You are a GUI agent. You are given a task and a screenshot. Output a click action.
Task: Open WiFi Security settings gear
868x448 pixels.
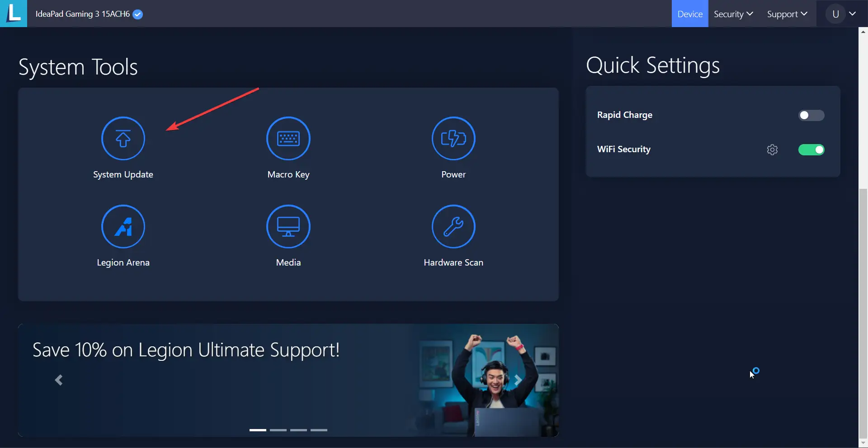tap(772, 149)
